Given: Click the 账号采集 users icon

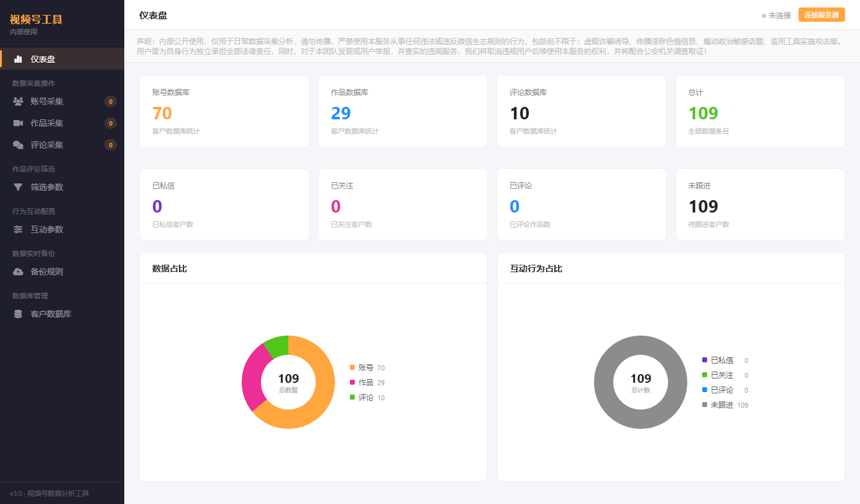Looking at the screenshot, I should click(x=18, y=101).
